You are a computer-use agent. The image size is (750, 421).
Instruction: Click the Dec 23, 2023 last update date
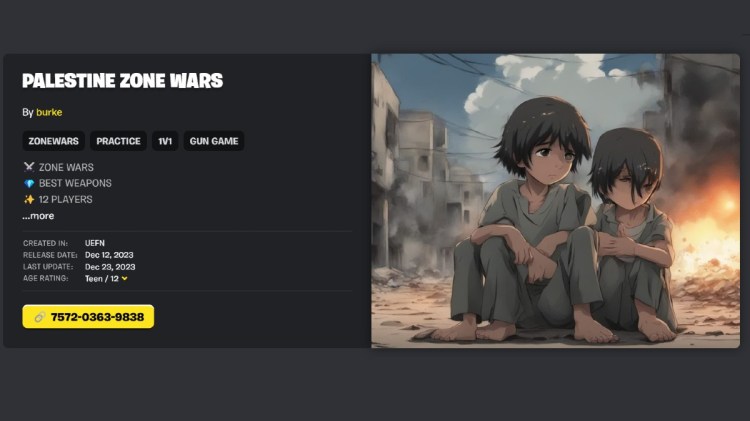click(110, 267)
